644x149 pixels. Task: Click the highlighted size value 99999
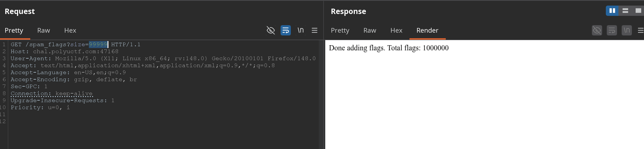98,45
